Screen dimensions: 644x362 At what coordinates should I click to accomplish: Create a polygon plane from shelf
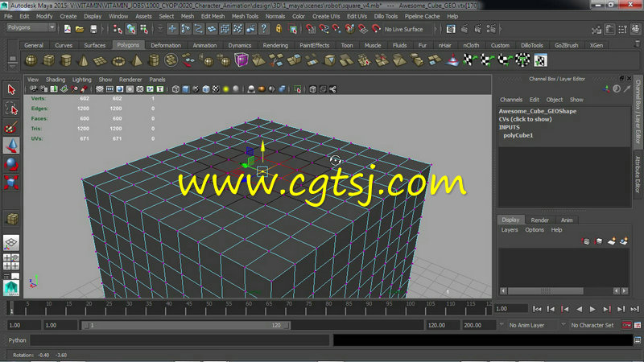tap(100, 61)
